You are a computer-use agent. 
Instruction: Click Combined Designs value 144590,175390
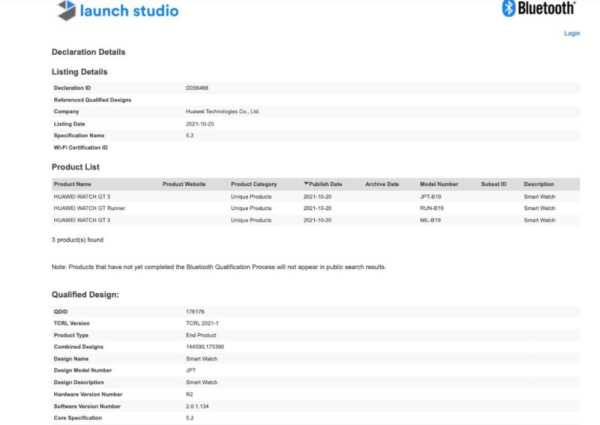tap(207, 346)
